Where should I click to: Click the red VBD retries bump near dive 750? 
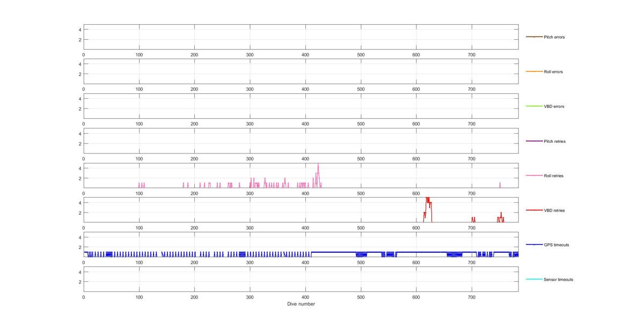pos(501,217)
